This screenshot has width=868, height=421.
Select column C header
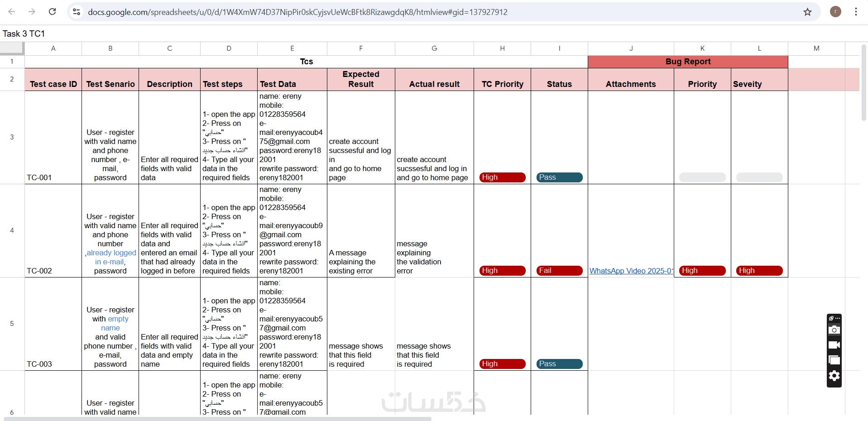tap(170, 48)
